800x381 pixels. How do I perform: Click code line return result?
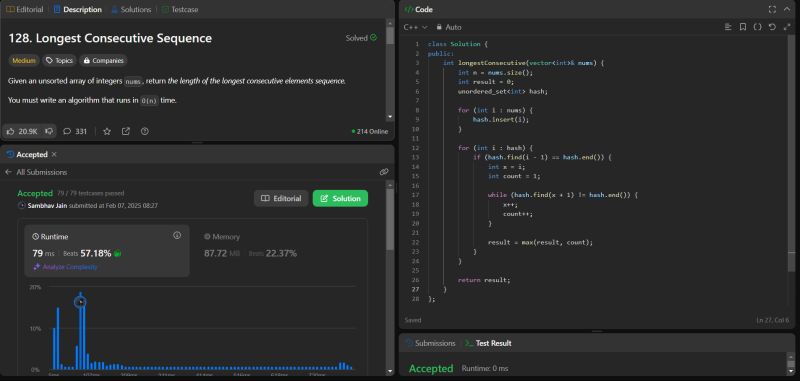point(484,280)
